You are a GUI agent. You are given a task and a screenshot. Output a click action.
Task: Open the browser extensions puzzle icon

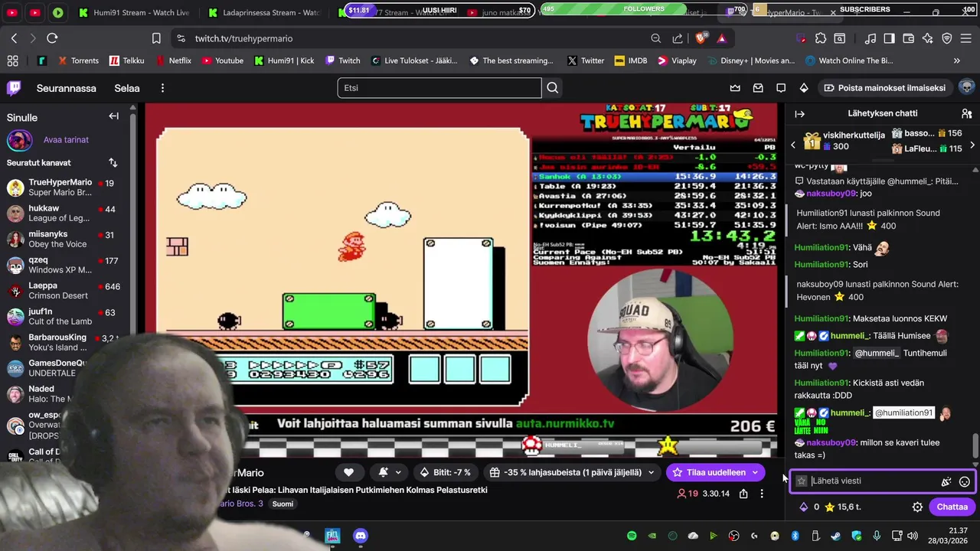(x=821, y=38)
